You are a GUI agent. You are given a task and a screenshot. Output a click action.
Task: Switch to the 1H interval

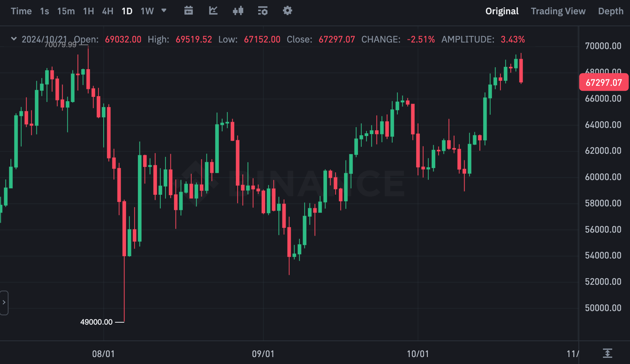(89, 11)
